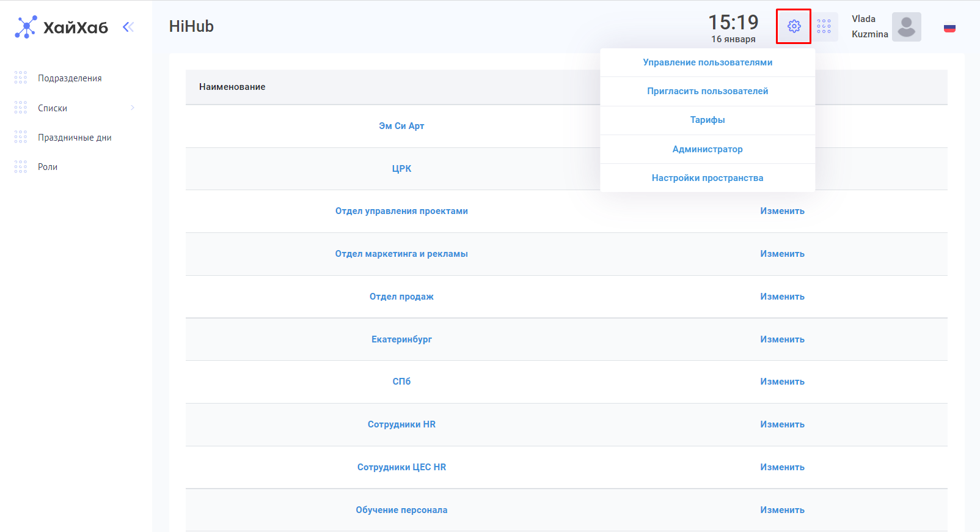This screenshot has width=980, height=532.
Task: Select Управление пользователями menu entry
Action: (708, 62)
